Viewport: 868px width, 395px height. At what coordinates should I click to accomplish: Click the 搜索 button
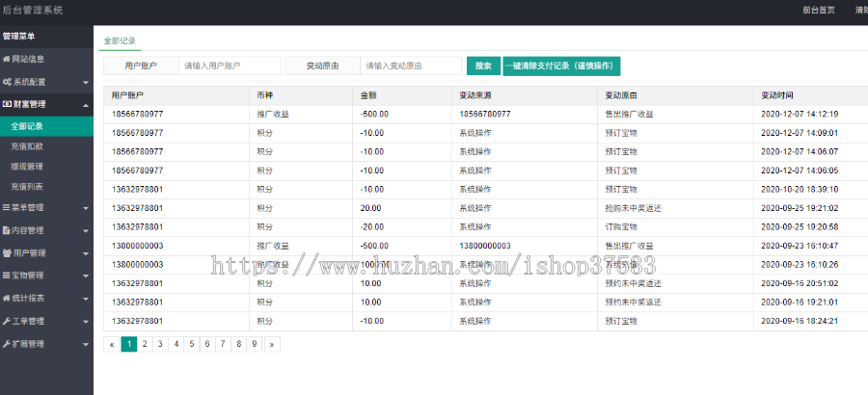(x=483, y=66)
